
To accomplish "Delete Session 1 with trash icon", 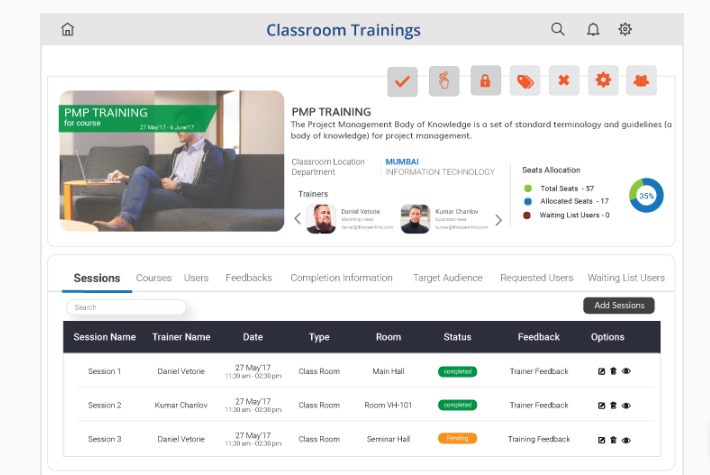I will pyautogui.click(x=613, y=371).
